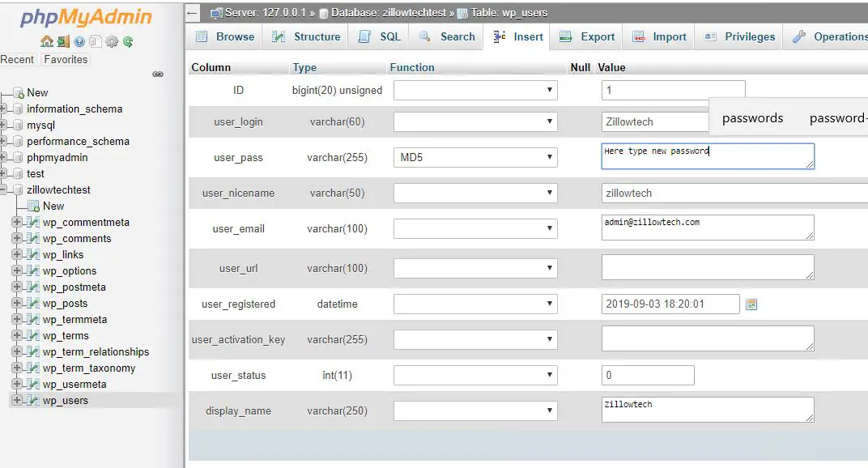
Task: Switch to the Browse tab
Action: (x=225, y=36)
